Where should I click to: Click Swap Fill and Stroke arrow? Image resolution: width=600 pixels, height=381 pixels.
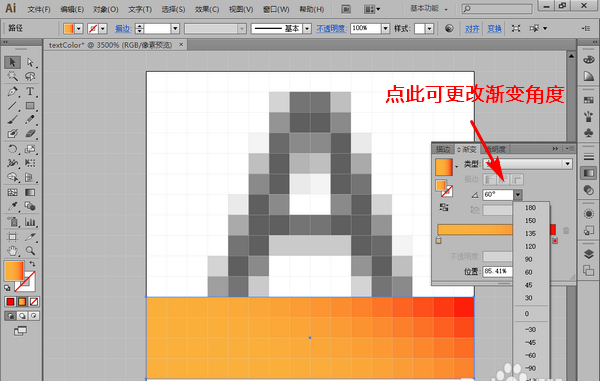33,264
